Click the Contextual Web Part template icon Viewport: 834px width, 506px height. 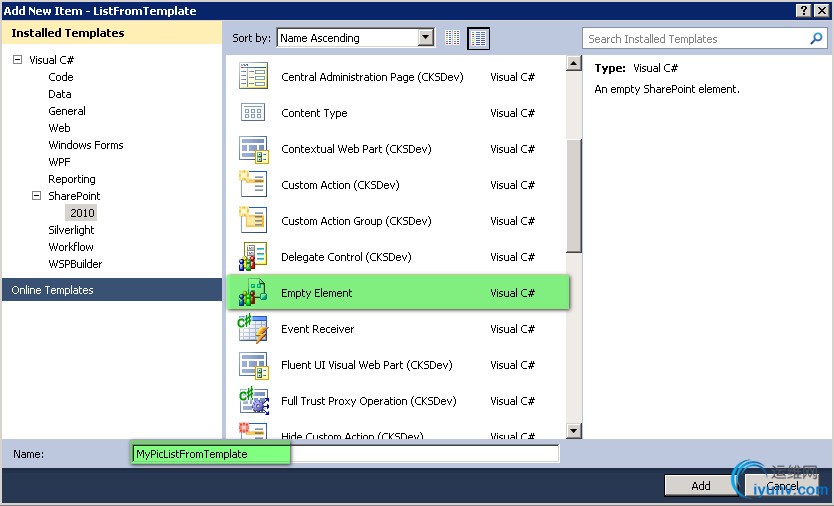[253, 149]
